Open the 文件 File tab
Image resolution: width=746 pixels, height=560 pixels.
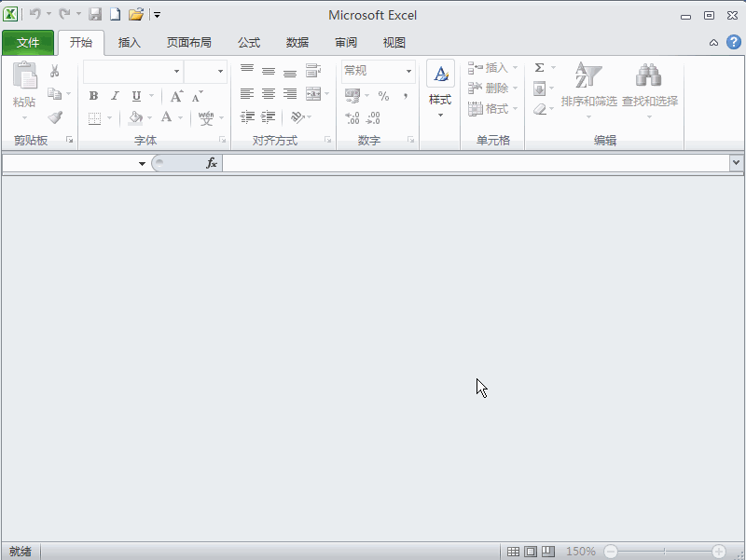click(28, 43)
